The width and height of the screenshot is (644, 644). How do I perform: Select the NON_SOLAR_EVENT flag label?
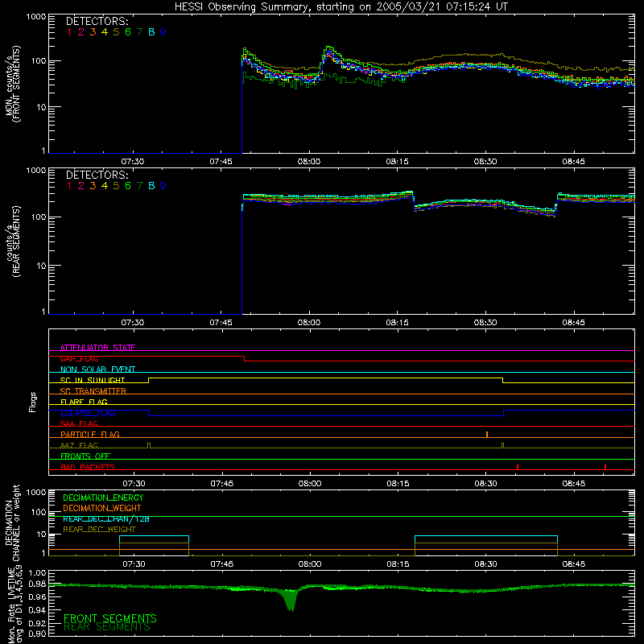97,369
